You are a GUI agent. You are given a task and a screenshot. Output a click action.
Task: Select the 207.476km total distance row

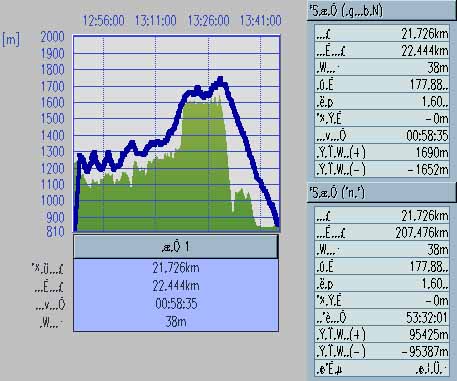[x=382, y=233]
